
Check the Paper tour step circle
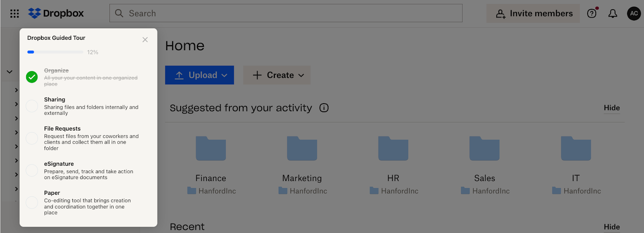tap(32, 202)
